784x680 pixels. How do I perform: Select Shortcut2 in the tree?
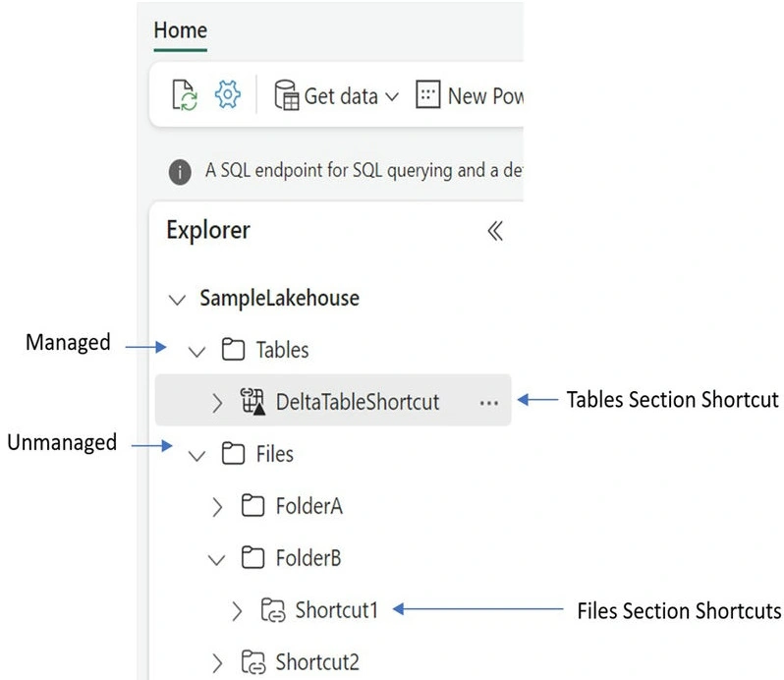coord(317,662)
